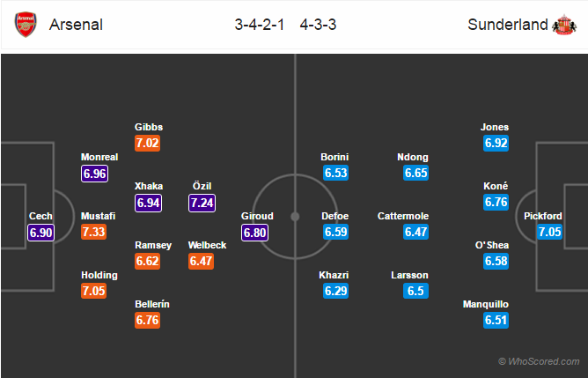588x378 pixels.
Task: Open the Arsenal team name link
Action: pos(76,25)
